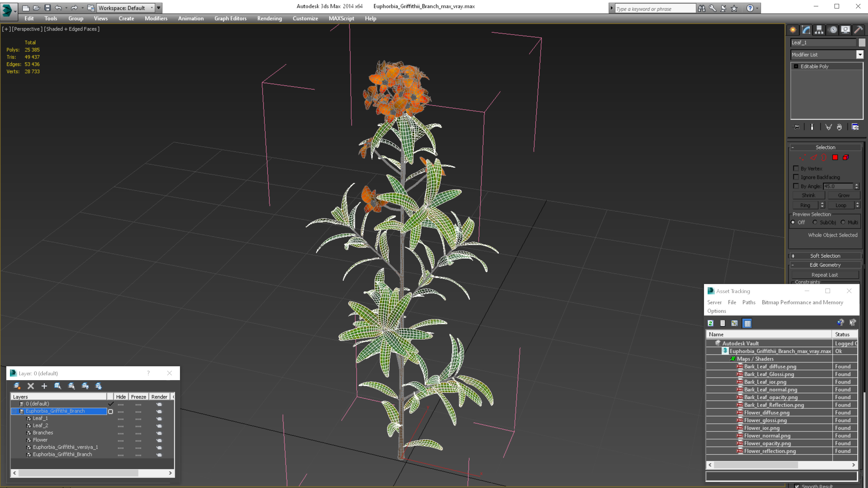Image resolution: width=868 pixels, height=488 pixels.
Task: Open the Hierarchy command panel tab
Action: (x=819, y=30)
